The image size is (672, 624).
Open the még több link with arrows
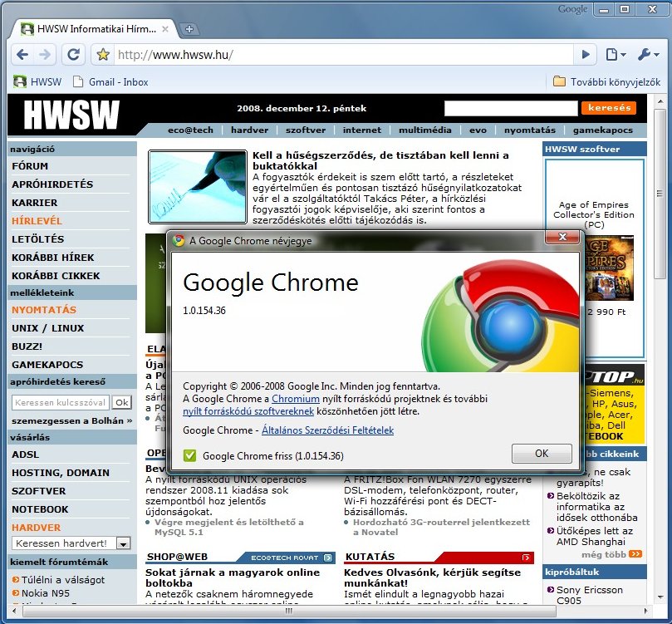click(x=611, y=554)
